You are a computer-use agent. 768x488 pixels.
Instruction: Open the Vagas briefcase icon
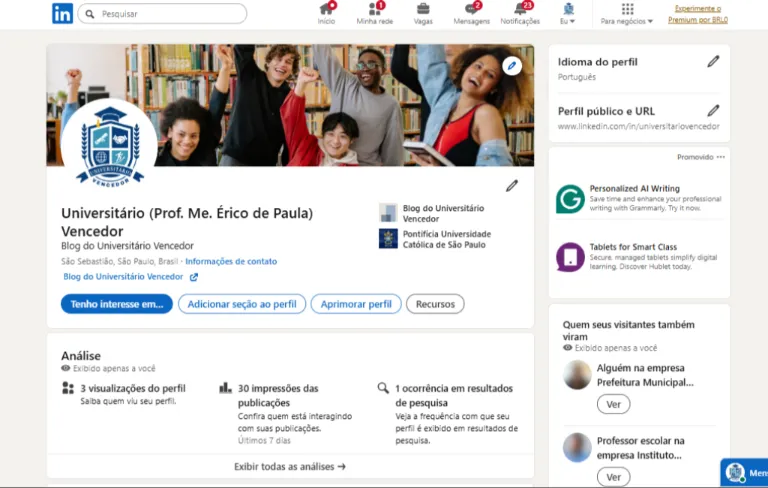(x=423, y=8)
